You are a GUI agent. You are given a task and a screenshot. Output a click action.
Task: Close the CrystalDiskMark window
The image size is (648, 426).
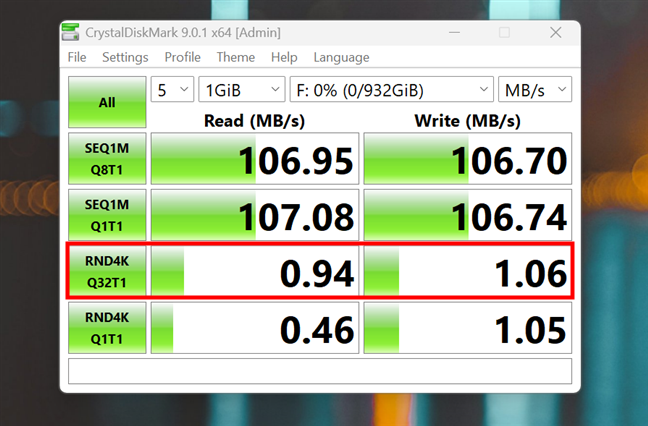coord(556,32)
